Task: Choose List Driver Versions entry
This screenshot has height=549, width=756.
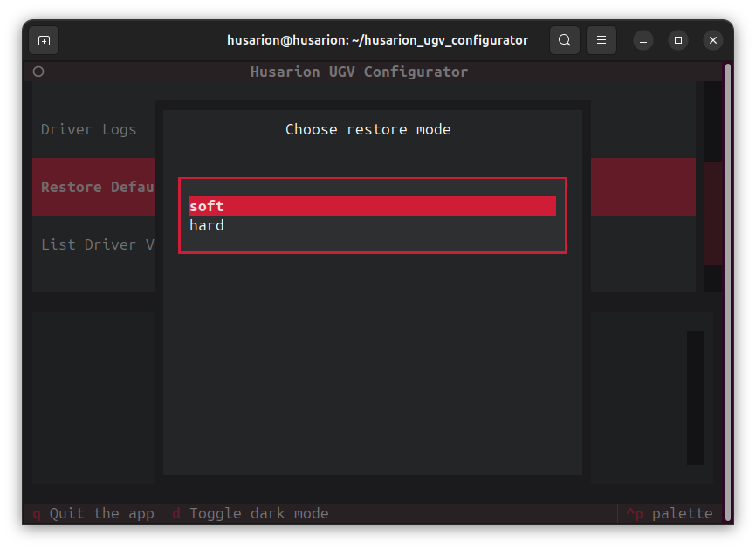Action: 93,245
